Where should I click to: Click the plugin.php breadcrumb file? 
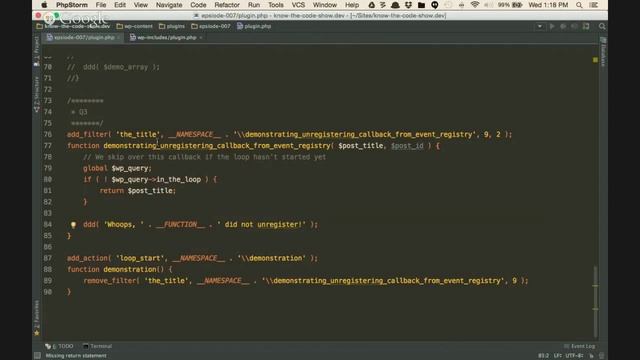click(x=254, y=26)
